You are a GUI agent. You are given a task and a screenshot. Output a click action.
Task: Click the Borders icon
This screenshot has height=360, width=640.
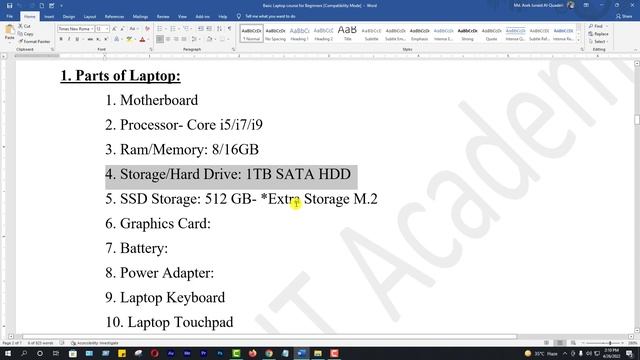click(x=222, y=39)
